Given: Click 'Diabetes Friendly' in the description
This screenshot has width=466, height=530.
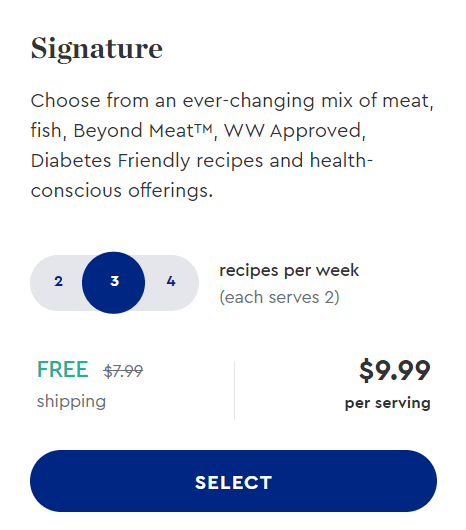Looking at the screenshot, I should click(111, 161).
